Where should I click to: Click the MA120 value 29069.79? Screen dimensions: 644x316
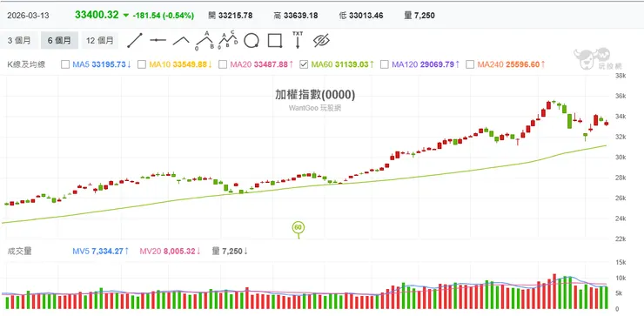(x=438, y=64)
